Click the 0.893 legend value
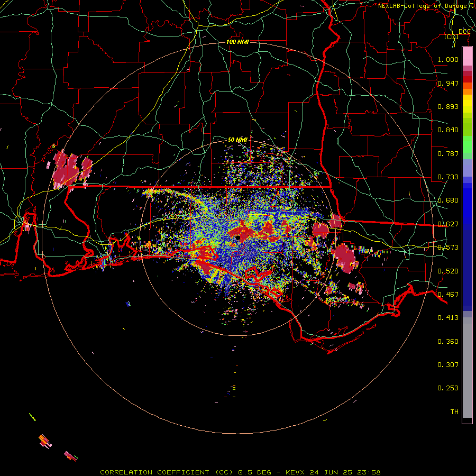This screenshot has width=476, height=476. (x=448, y=106)
